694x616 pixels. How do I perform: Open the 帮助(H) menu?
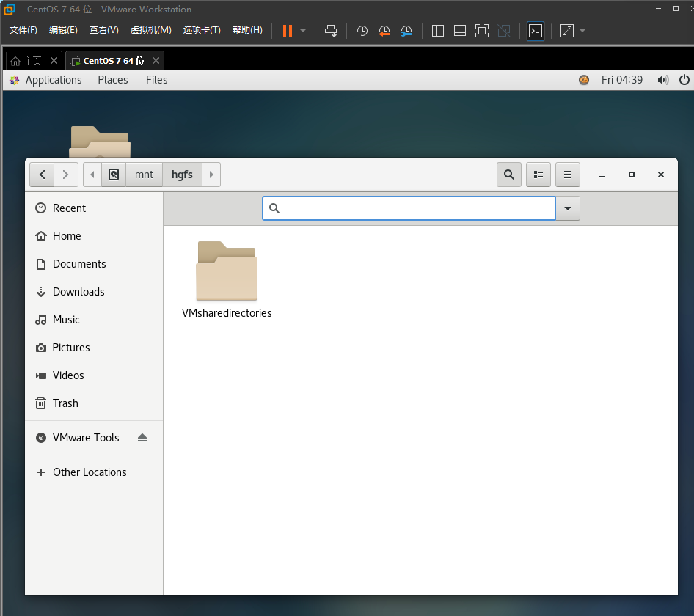click(247, 29)
